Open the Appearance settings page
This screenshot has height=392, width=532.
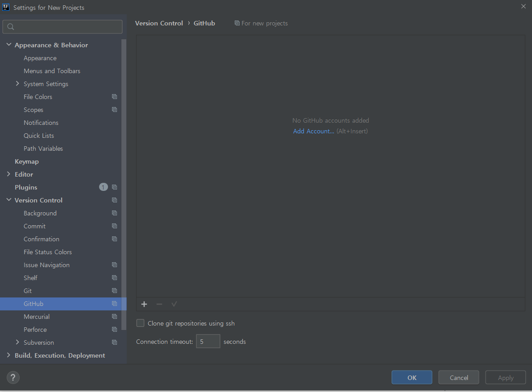40,58
